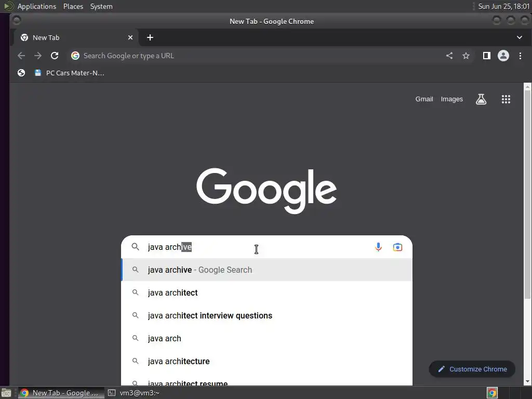Pick the java arch suggestion
The height and width of the screenshot is (399, 532).
(x=267, y=338)
